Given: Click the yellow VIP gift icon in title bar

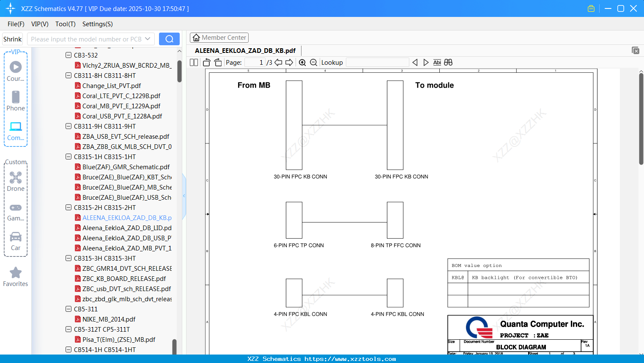Looking at the screenshot, I should coord(591,8).
